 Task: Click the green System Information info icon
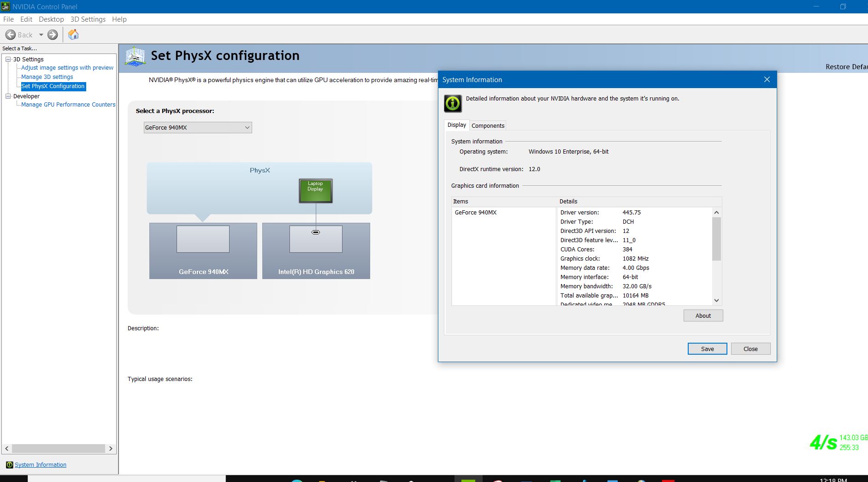tap(453, 103)
